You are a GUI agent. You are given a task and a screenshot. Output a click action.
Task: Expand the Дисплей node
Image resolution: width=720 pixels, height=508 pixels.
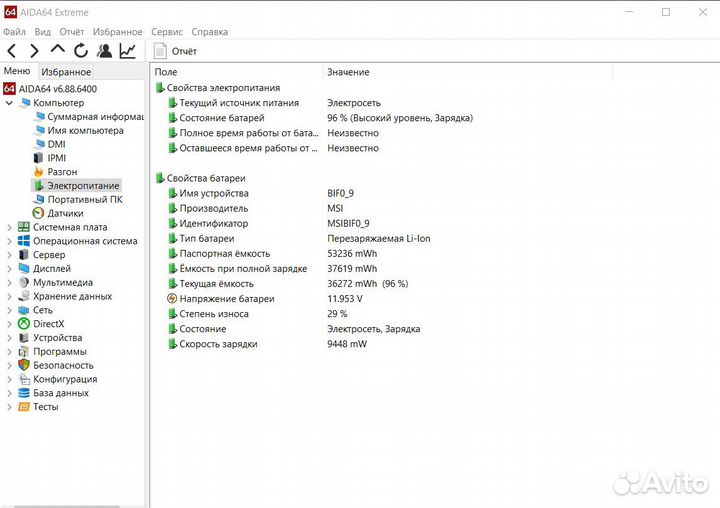(x=9, y=268)
